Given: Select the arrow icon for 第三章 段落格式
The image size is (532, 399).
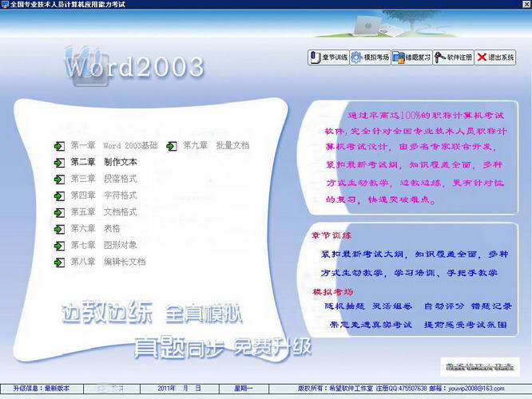Looking at the screenshot, I should pyautogui.click(x=59, y=179).
